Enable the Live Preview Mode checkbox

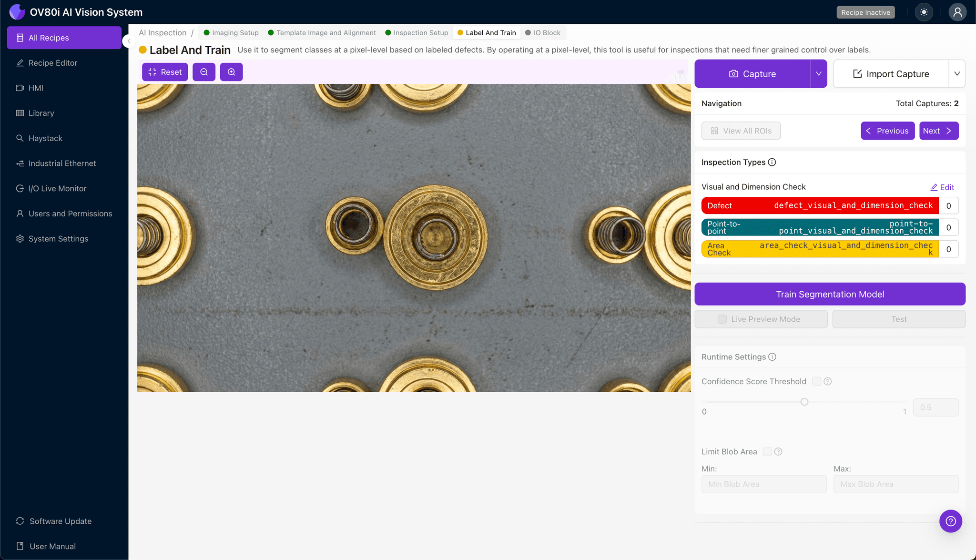coord(722,319)
